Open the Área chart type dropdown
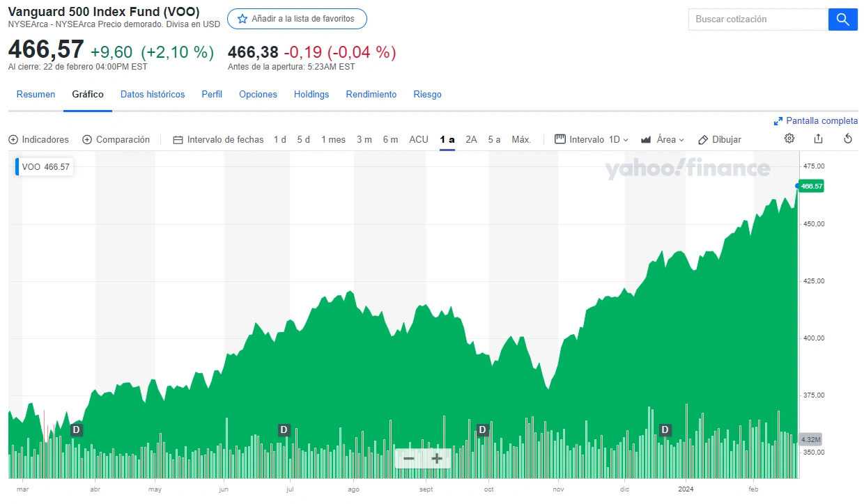The height and width of the screenshot is (504, 864). tap(663, 139)
